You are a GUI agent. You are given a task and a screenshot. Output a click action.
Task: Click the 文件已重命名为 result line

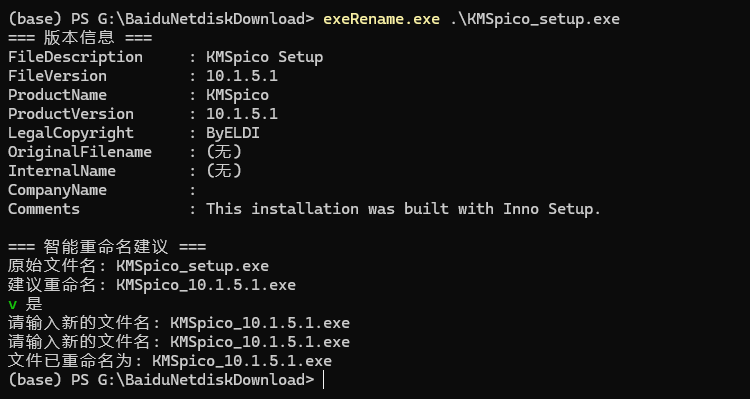click(x=170, y=361)
